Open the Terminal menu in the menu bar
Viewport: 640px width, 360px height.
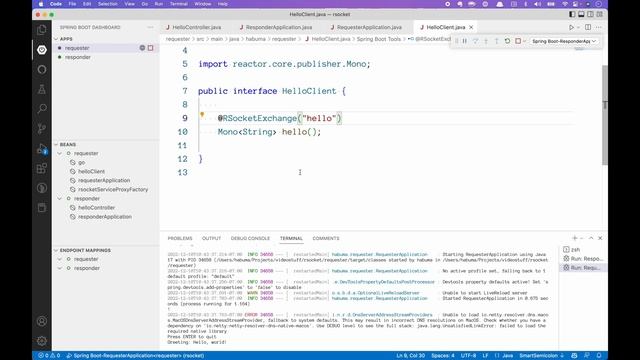pos(178,4)
